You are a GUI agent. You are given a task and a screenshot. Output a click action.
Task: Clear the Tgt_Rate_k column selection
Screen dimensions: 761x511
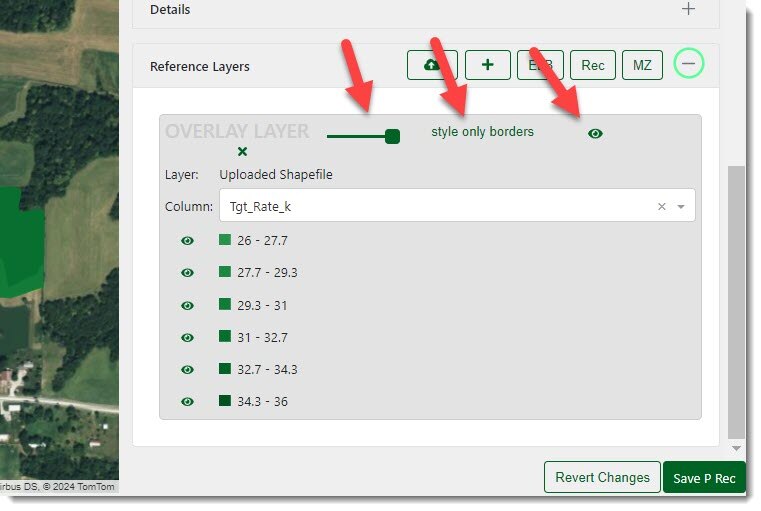coord(661,207)
